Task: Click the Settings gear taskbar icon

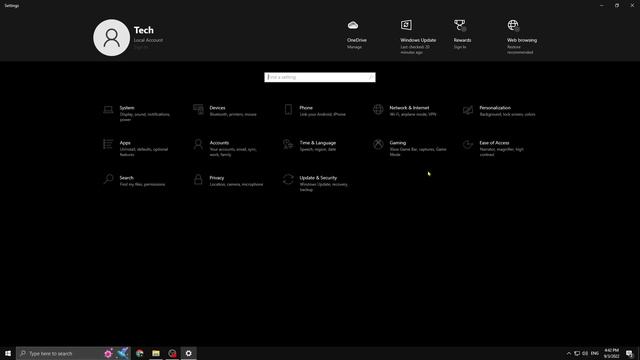Action: click(189, 353)
